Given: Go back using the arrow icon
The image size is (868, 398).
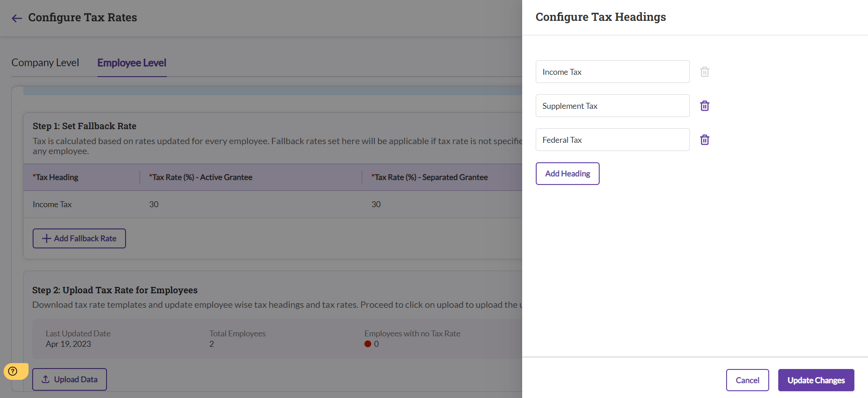Looking at the screenshot, I should 17,18.
